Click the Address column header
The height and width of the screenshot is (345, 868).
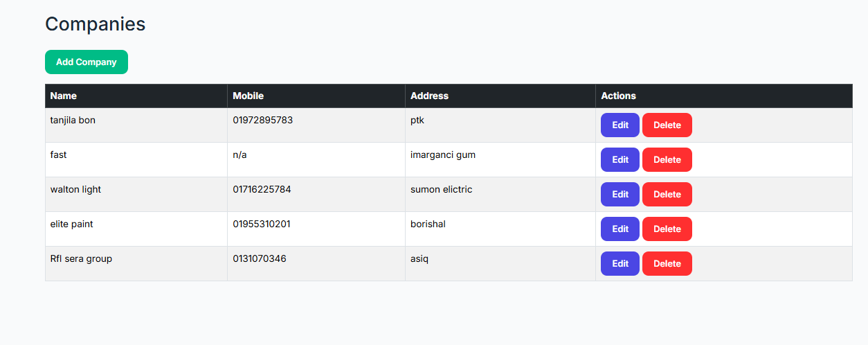click(x=429, y=96)
